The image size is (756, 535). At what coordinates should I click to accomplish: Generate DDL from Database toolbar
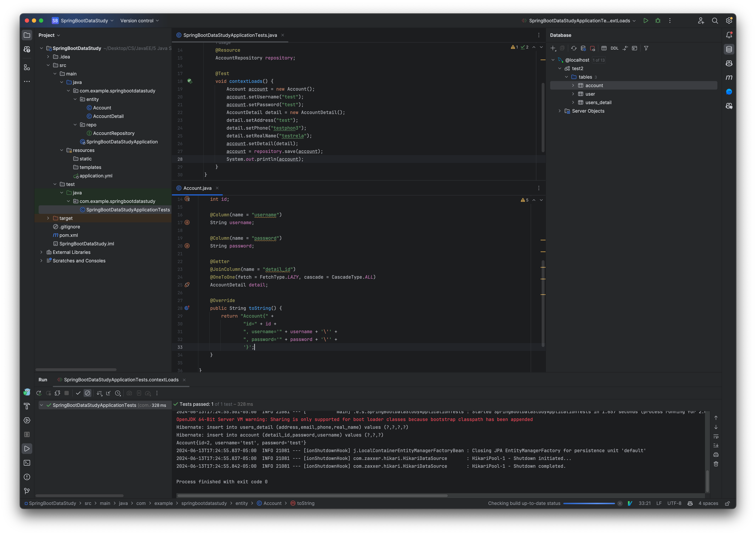pos(614,48)
